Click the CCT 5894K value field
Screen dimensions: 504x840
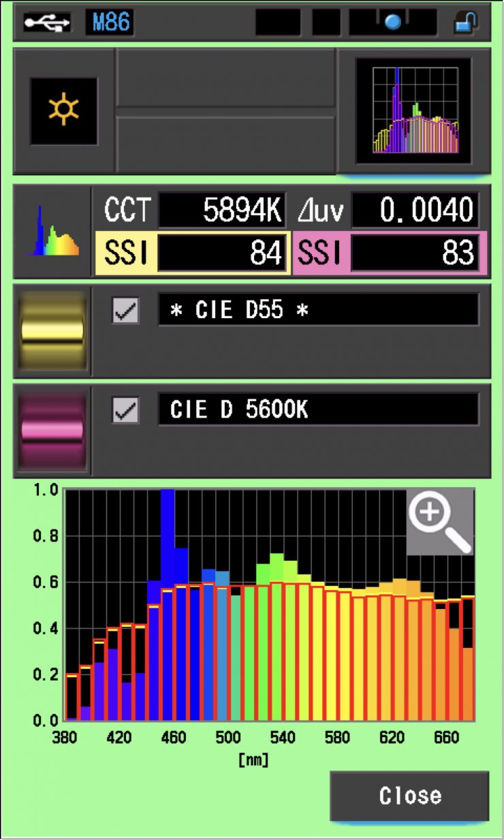pos(221,211)
